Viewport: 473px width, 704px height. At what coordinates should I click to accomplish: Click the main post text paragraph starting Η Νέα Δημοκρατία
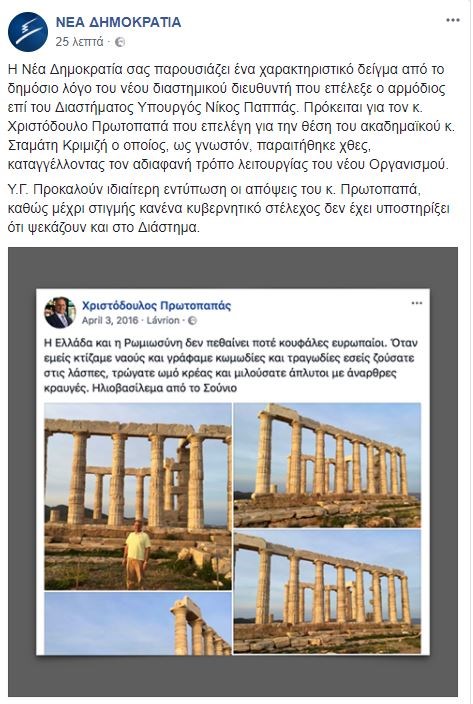click(x=231, y=117)
